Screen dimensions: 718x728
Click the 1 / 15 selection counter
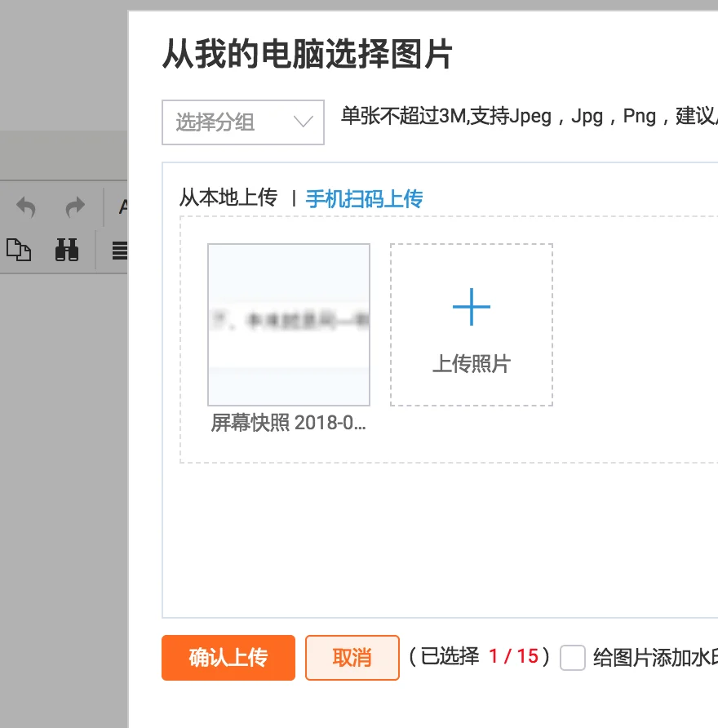[513, 656]
